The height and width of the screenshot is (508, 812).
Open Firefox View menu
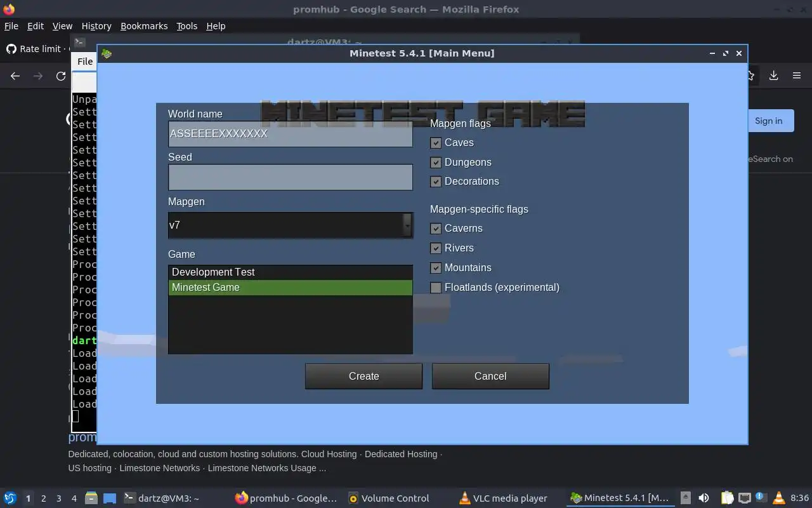(62, 26)
